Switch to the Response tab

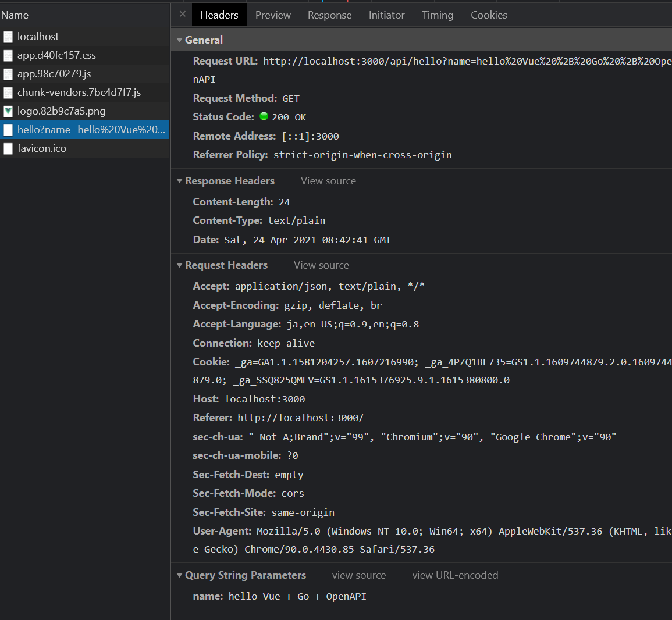pyautogui.click(x=329, y=15)
